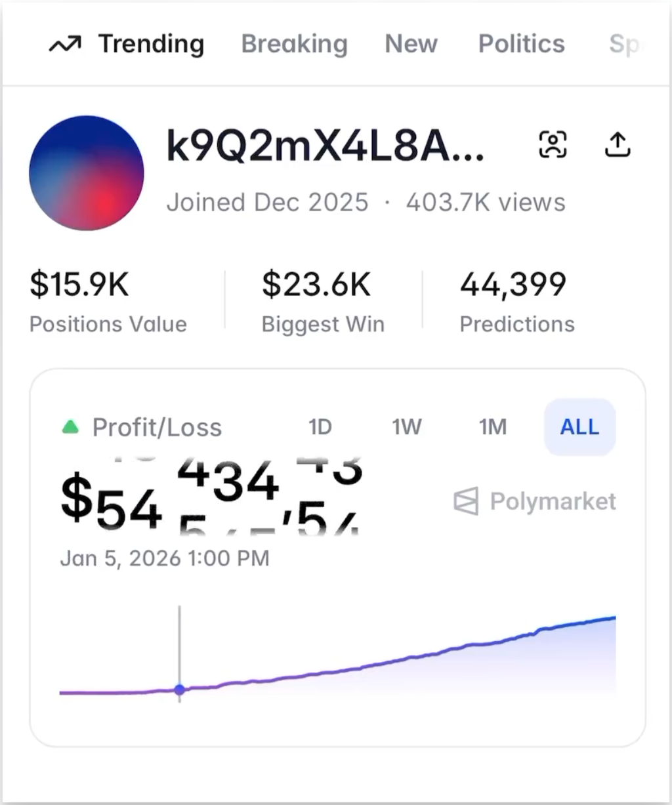The width and height of the screenshot is (672, 805).
Task: Open the New tab
Action: pos(411,44)
